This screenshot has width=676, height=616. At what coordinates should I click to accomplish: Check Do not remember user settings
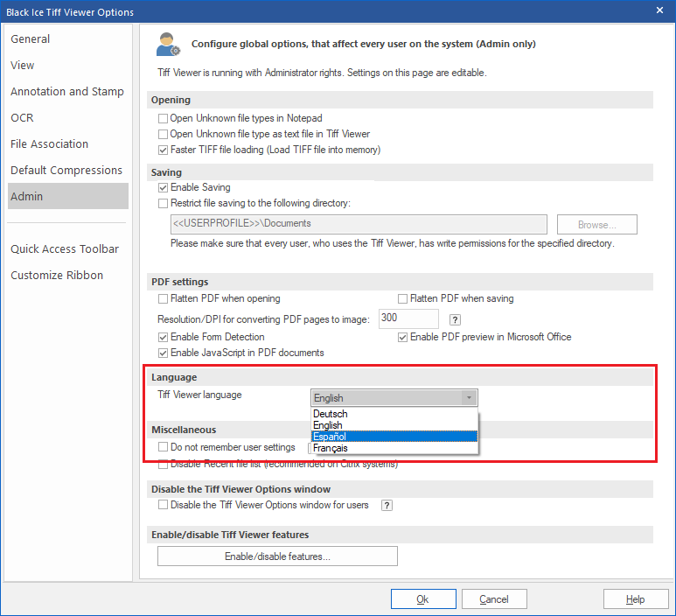[163, 447]
